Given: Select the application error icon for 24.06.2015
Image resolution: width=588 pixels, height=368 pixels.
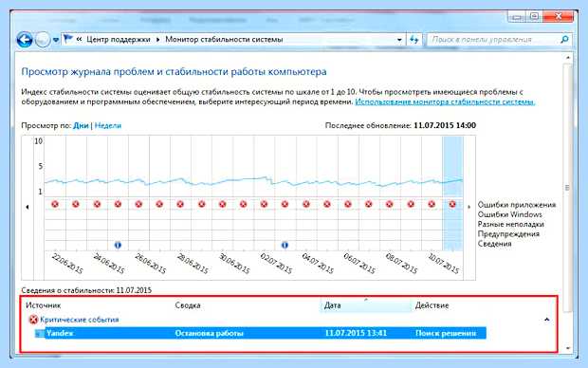Looking at the screenshot, I should click(97, 204).
